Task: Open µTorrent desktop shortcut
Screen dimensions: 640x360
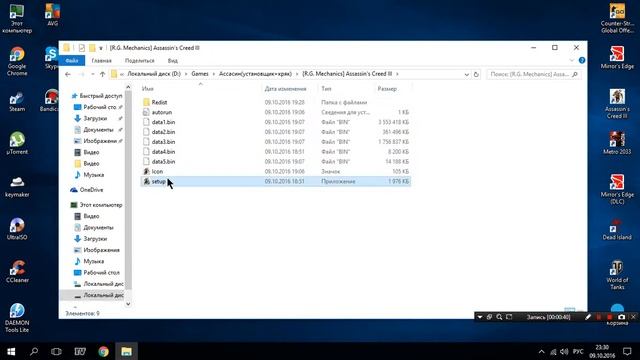Action: [17, 143]
